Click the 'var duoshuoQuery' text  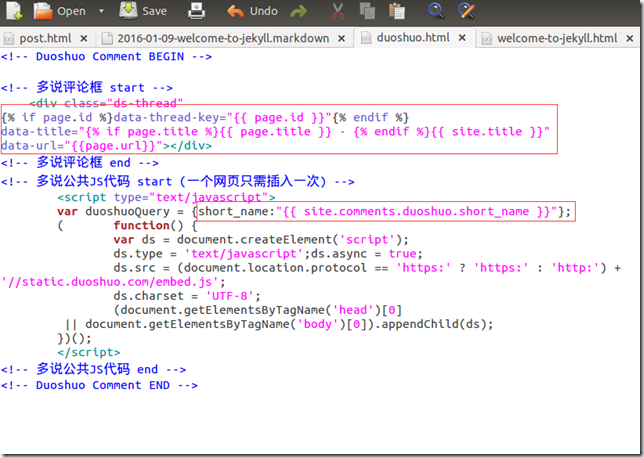pos(113,212)
